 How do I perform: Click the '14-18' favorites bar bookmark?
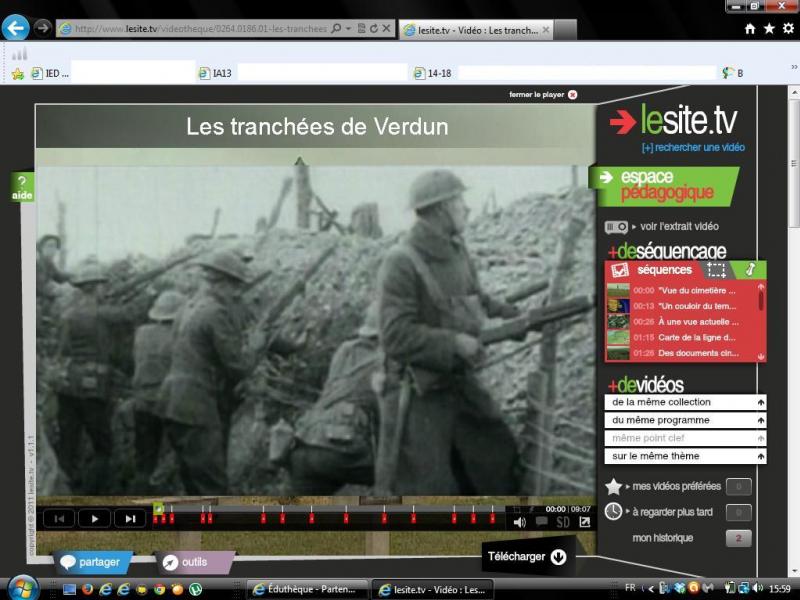pyautogui.click(x=433, y=73)
